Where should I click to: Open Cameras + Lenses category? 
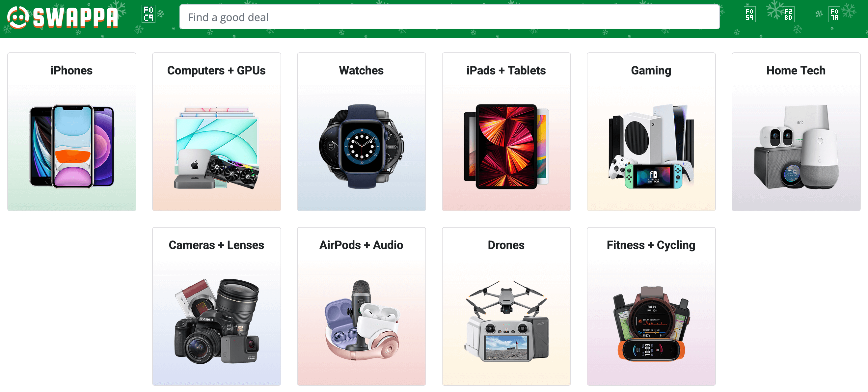click(216, 306)
